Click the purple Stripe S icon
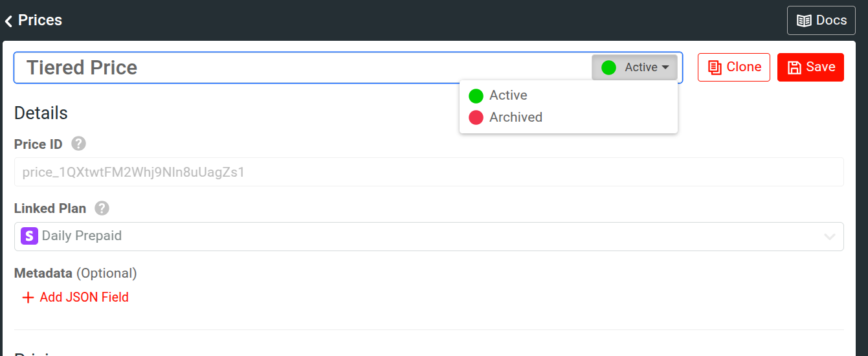The width and height of the screenshot is (868, 356). tap(29, 236)
